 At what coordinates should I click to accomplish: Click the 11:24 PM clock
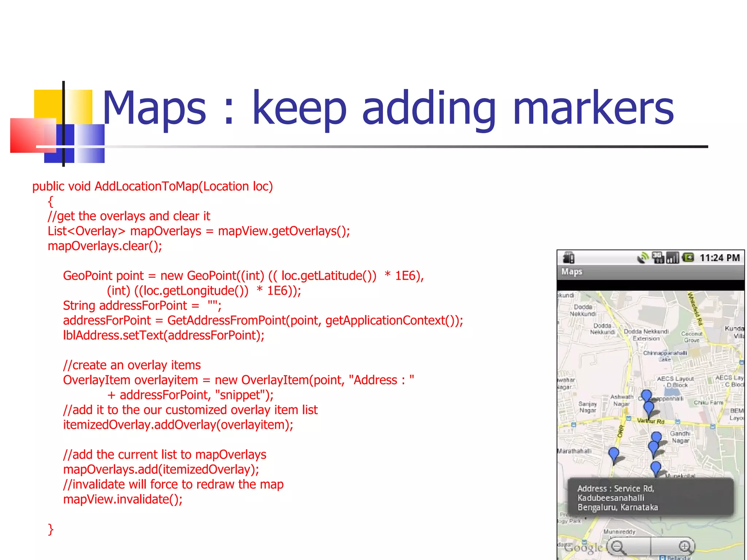tap(719, 258)
